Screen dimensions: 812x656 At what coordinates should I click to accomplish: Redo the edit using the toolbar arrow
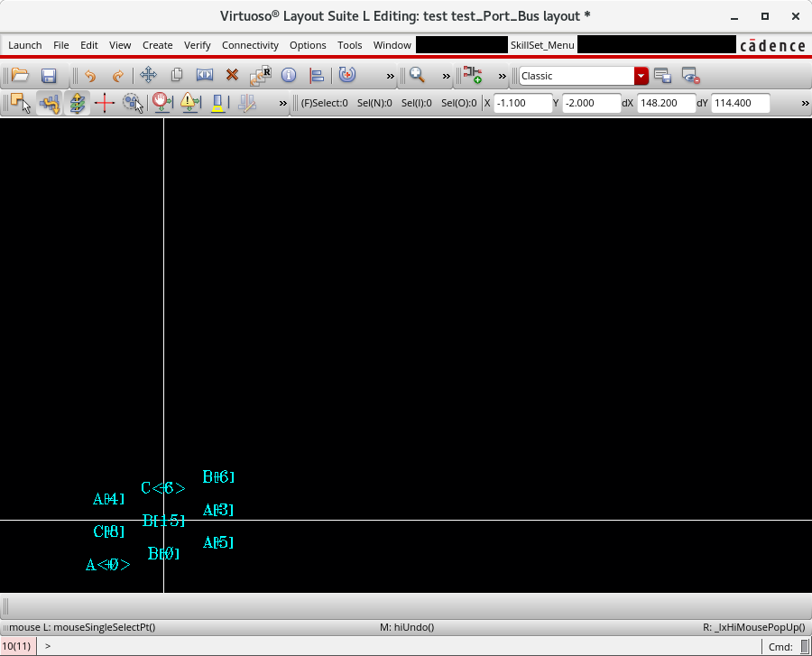coord(118,76)
